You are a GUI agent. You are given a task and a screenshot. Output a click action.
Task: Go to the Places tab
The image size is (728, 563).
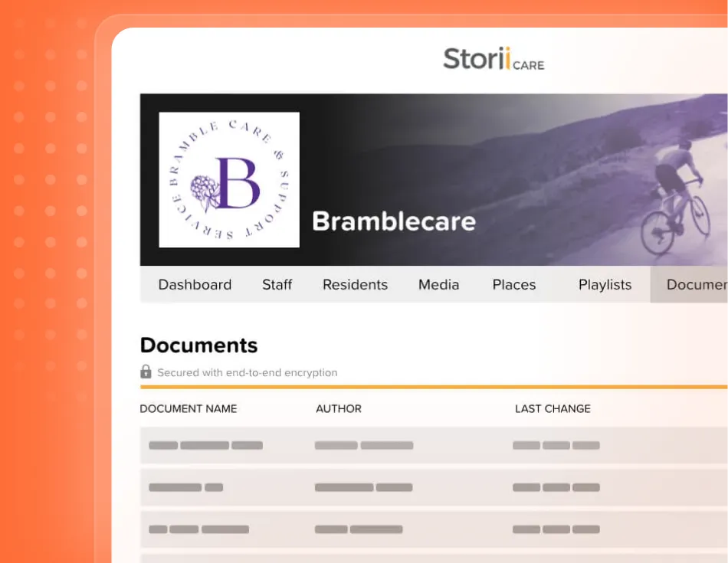point(514,284)
